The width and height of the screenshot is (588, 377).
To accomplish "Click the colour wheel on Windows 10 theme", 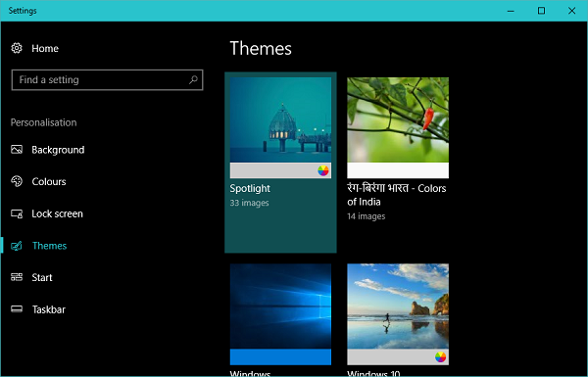I will 440,357.
